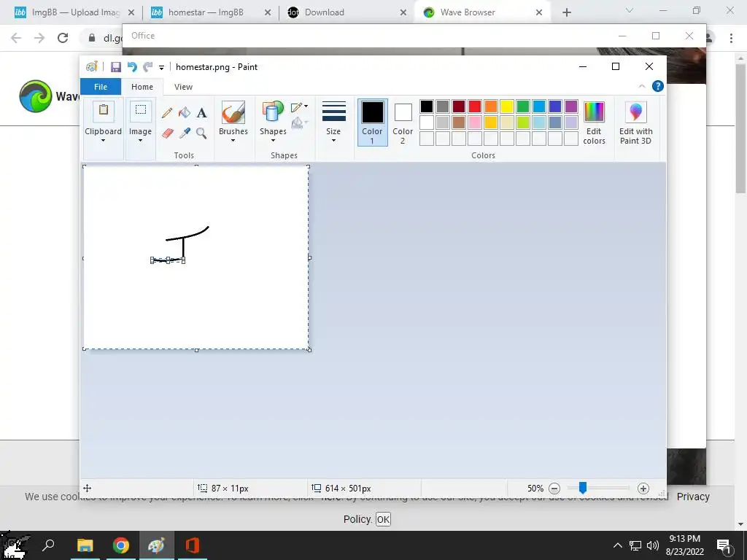Image resolution: width=747 pixels, height=560 pixels.
Task: Click Edit with Paint 3D
Action: click(x=636, y=122)
